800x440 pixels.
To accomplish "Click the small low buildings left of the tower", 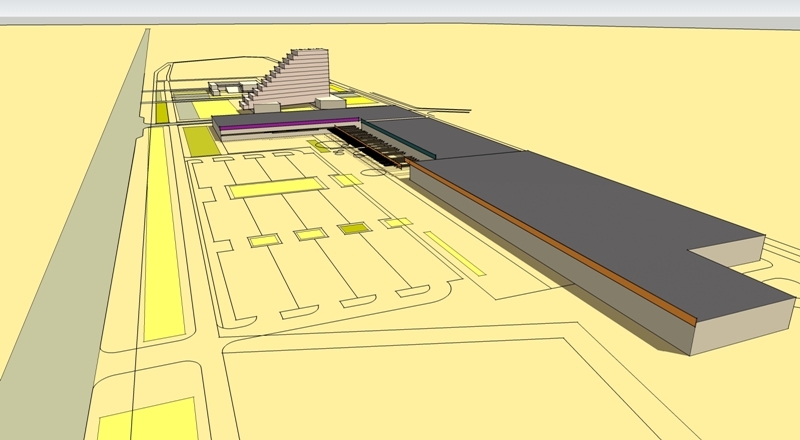I will click(x=227, y=89).
